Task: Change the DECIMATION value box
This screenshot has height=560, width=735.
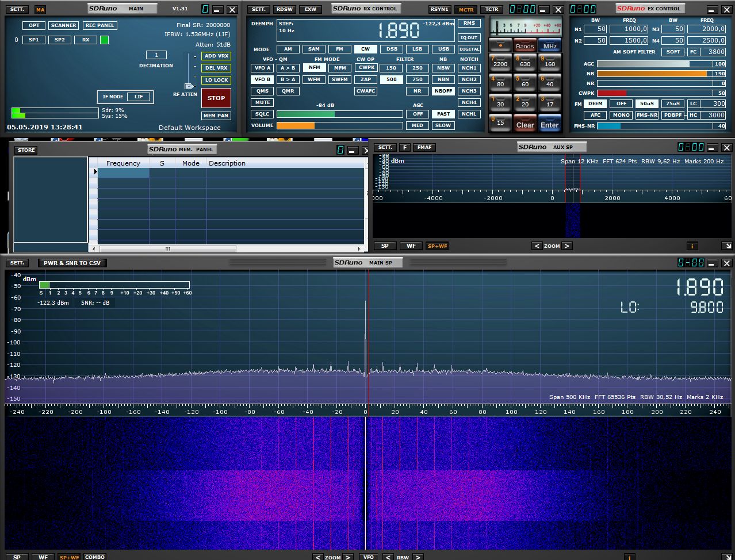Action: click(x=156, y=55)
